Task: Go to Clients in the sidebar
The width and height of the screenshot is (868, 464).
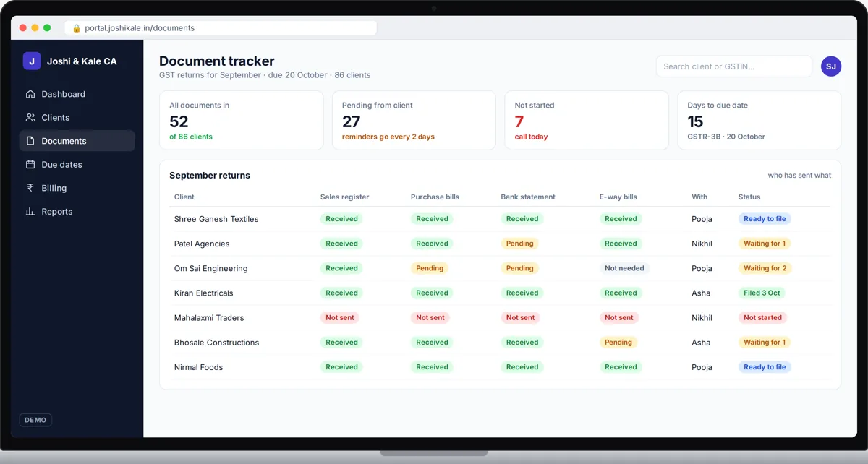Action: click(77, 118)
